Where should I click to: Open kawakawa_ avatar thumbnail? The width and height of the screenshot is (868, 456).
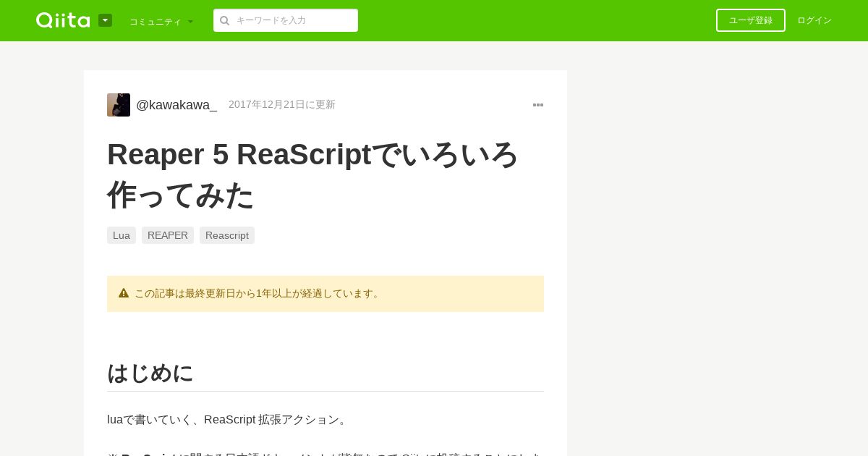coord(119,105)
